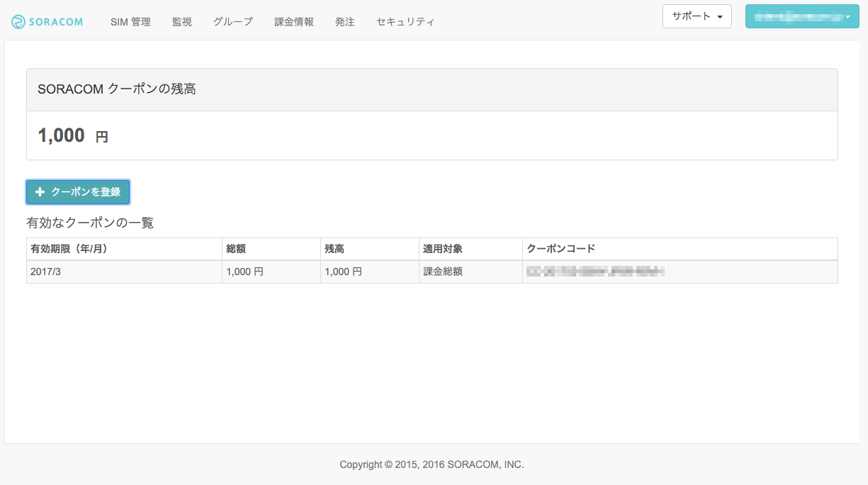Click the 残高 column header
The image size is (868, 485).
[370, 249]
